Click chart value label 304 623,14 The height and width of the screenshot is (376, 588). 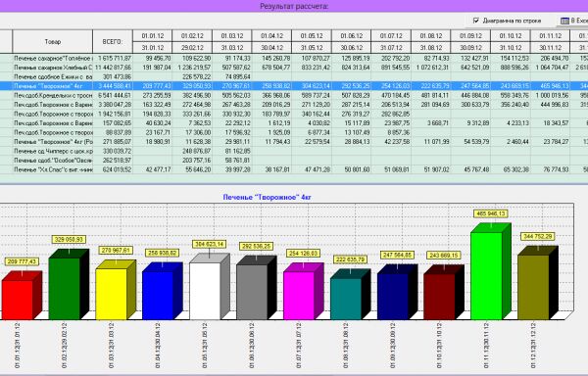click(210, 244)
